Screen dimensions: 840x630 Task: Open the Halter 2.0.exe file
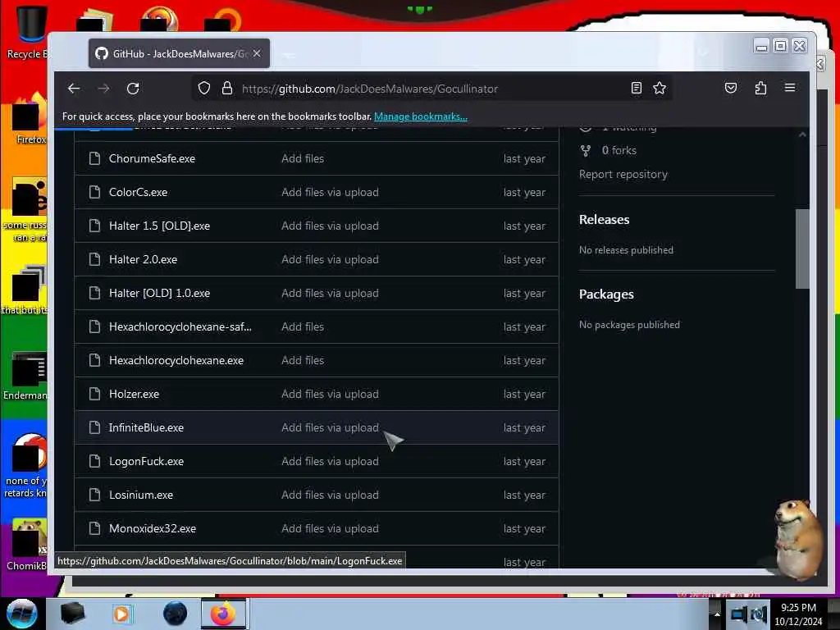click(143, 259)
